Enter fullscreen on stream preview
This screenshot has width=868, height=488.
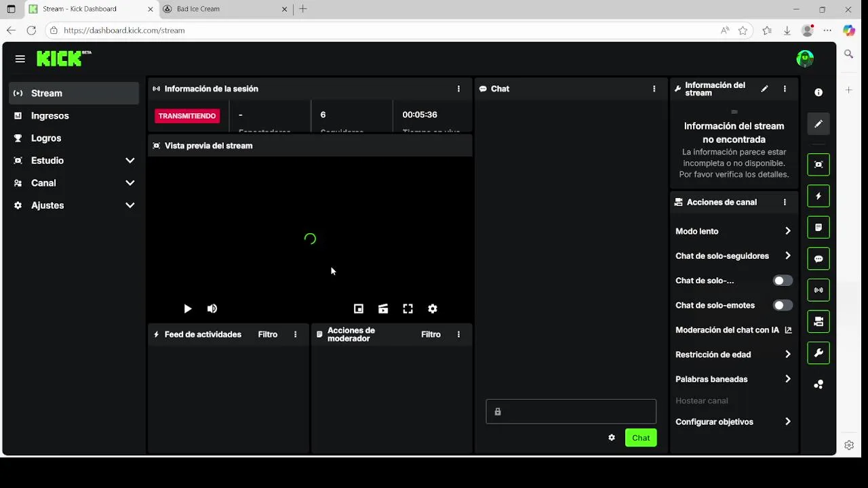tap(408, 309)
